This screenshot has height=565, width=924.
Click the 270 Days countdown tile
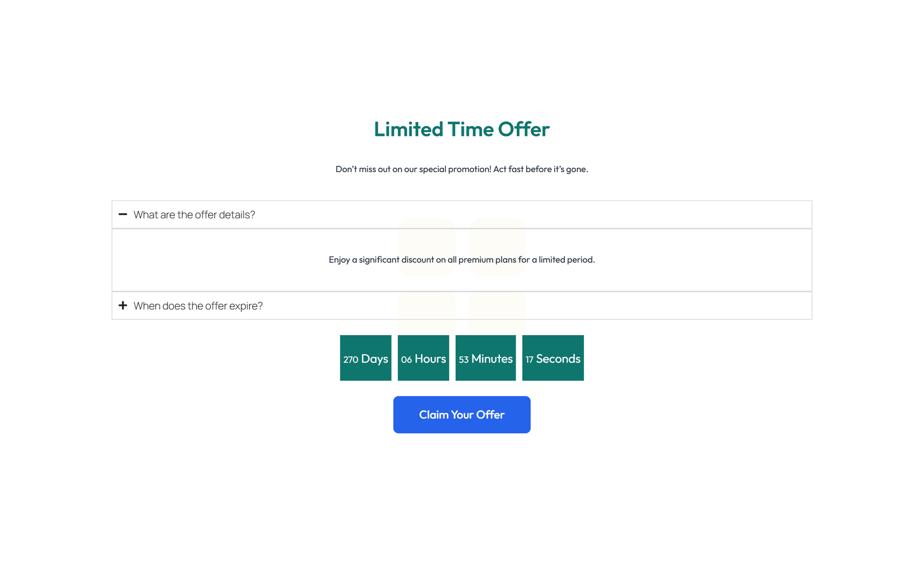click(x=365, y=358)
